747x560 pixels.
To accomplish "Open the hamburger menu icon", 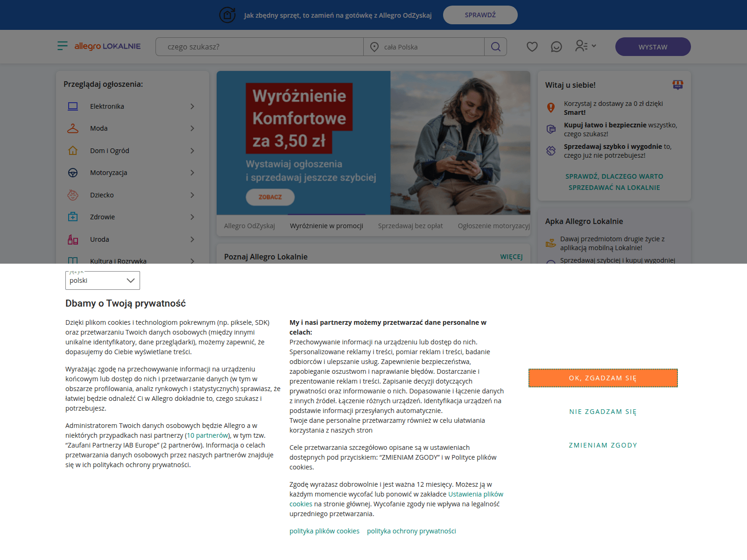I will (x=62, y=46).
